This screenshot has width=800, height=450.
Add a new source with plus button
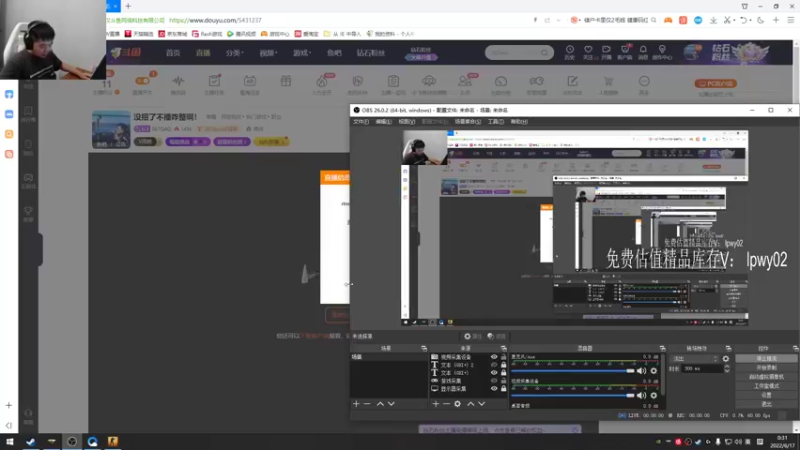[435, 404]
